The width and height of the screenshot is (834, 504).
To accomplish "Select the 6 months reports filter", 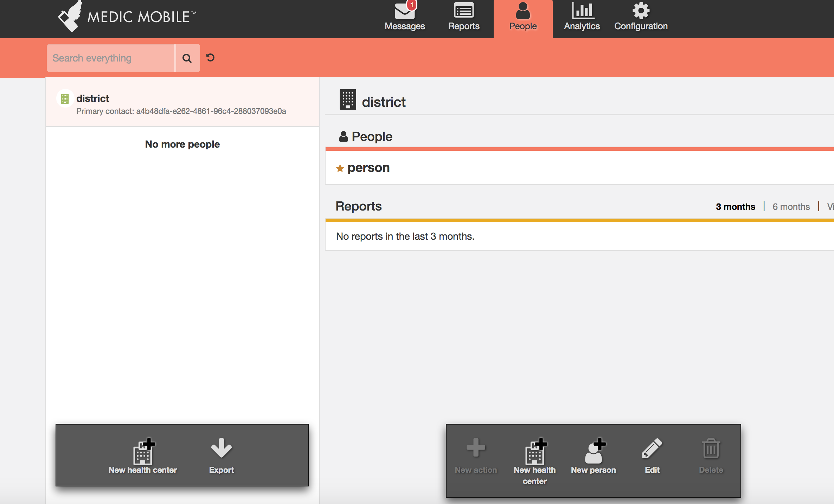I will coord(791,207).
